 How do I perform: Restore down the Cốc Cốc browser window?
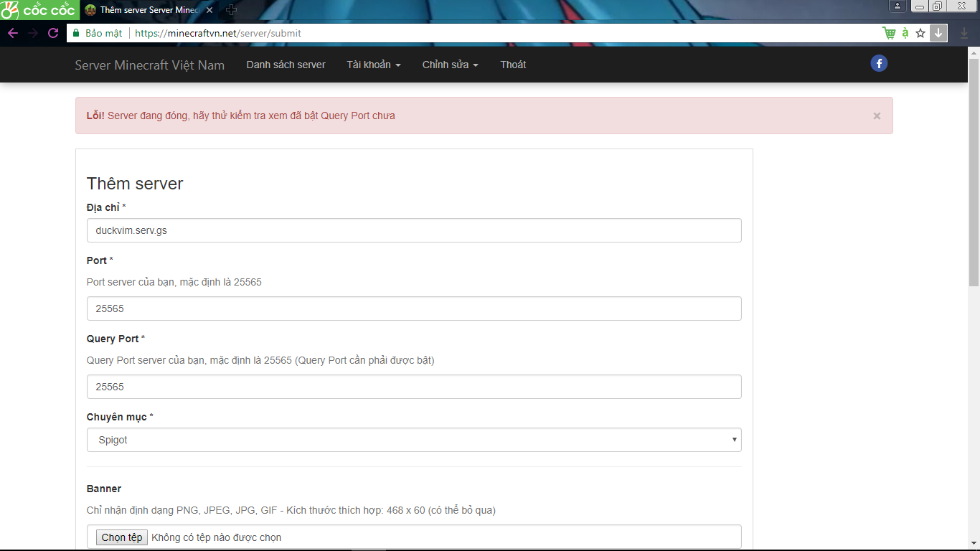click(x=937, y=6)
